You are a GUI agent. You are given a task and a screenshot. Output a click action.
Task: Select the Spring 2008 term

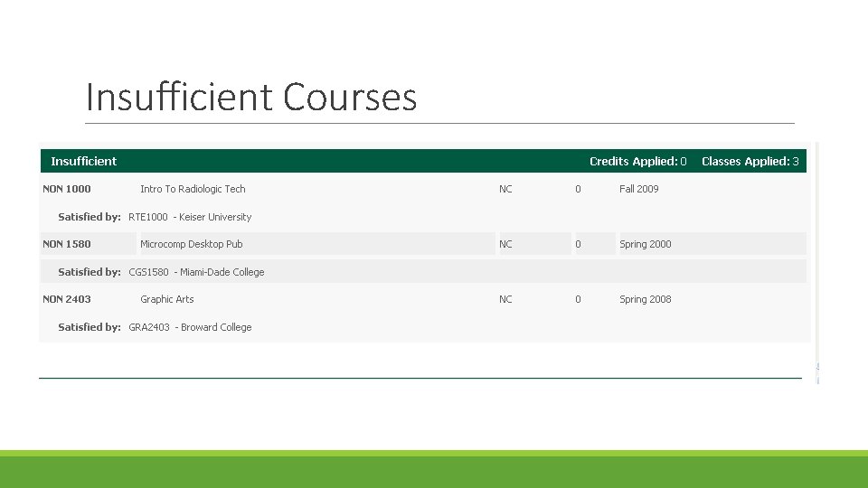[x=645, y=299]
